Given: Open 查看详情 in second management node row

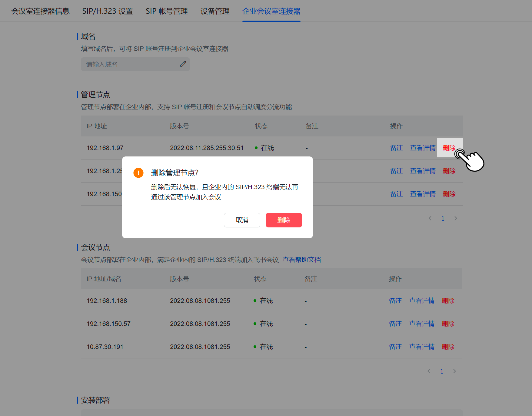Looking at the screenshot, I should pyautogui.click(x=423, y=171).
